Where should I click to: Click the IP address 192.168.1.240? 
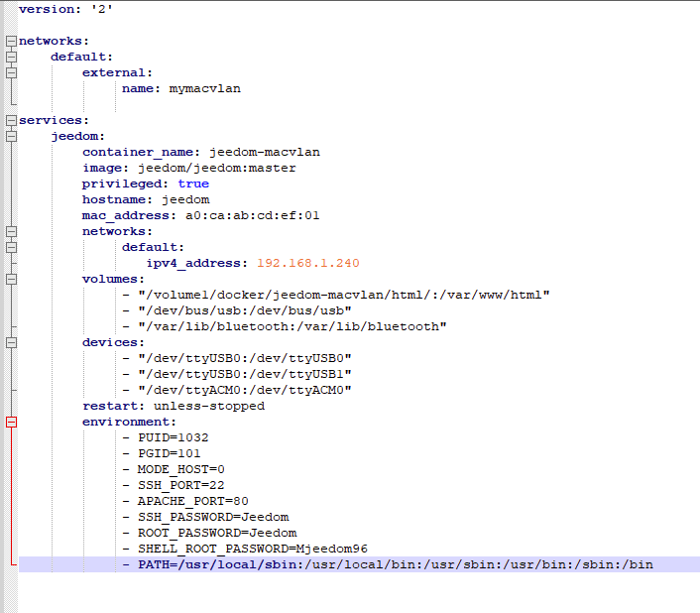click(x=308, y=263)
